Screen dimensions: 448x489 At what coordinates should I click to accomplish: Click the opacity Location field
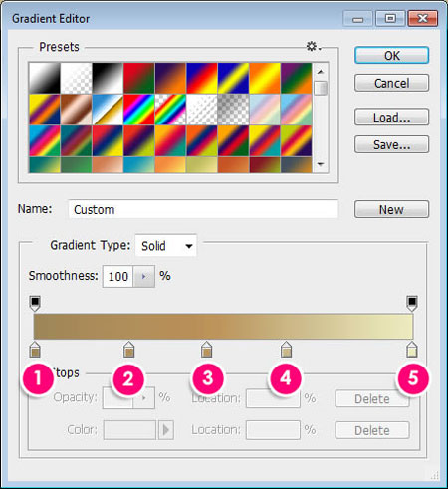pos(273,397)
